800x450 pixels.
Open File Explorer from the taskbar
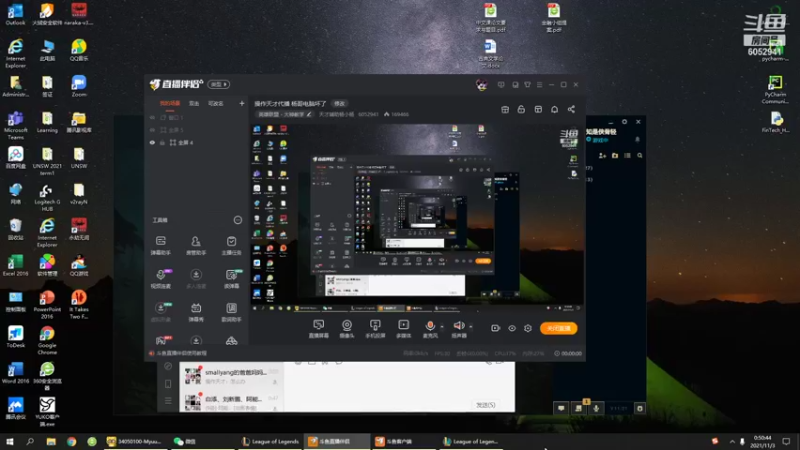pyautogui.click(x=51, y=441)
